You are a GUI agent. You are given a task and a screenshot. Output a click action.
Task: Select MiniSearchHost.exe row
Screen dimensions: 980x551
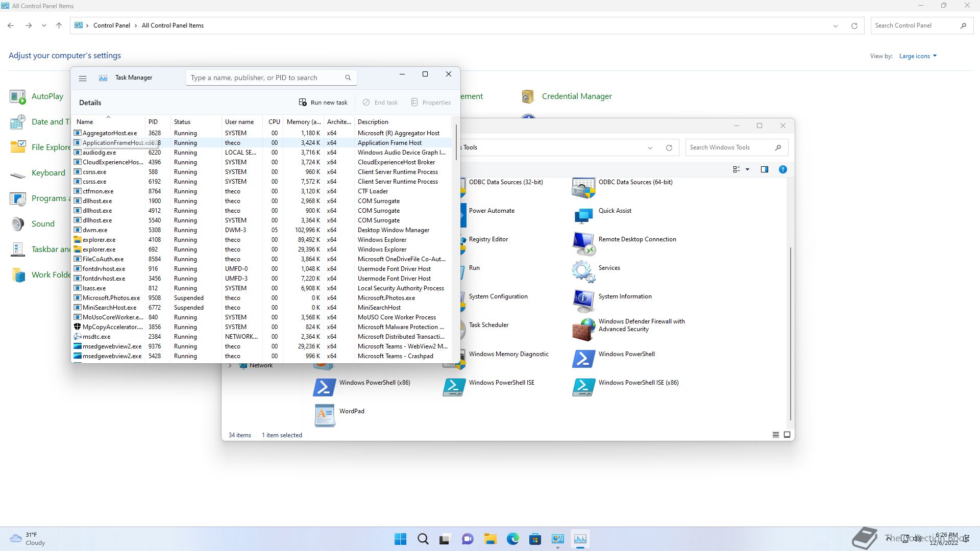click(x=261, y=308)
